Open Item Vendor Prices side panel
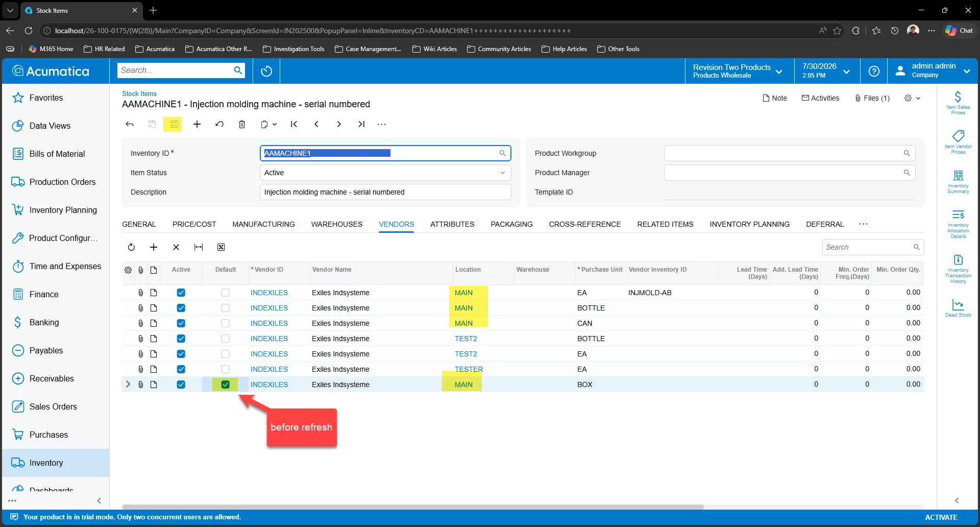This screenshot has height=527, width=980. point(958,142)
